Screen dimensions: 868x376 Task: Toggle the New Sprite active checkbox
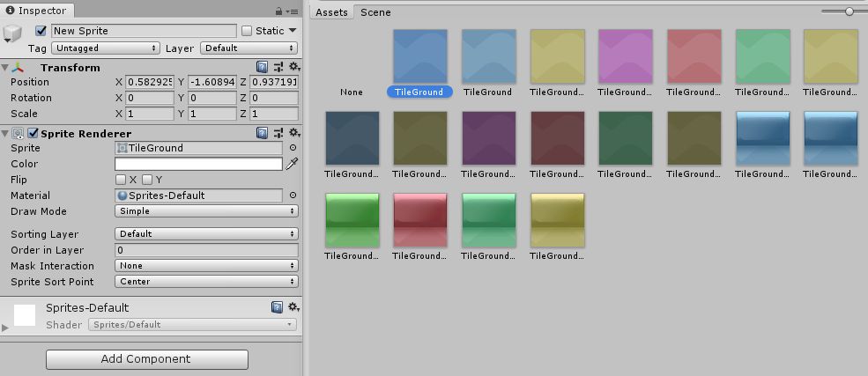coord(41,31)
